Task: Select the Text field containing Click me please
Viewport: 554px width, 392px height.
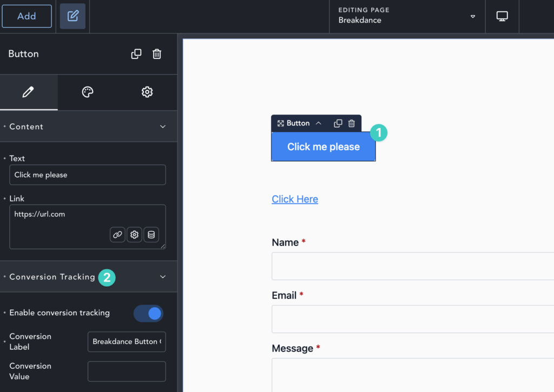Action: (x=87, y=175)
